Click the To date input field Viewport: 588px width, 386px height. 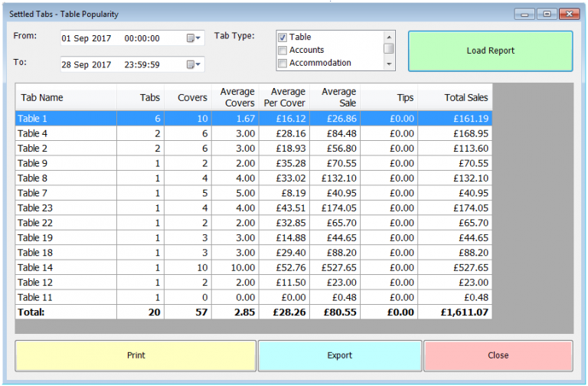click(121, 64)
